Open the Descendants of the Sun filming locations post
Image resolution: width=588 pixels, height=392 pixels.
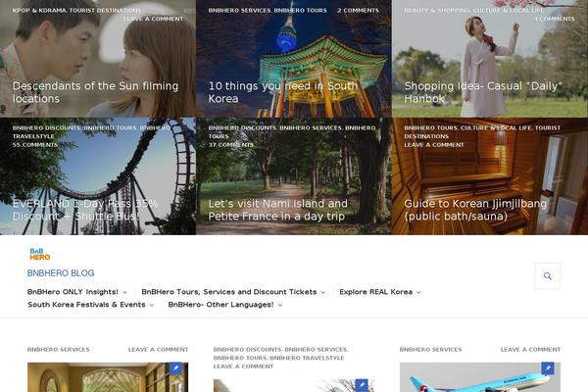[96, 92]
